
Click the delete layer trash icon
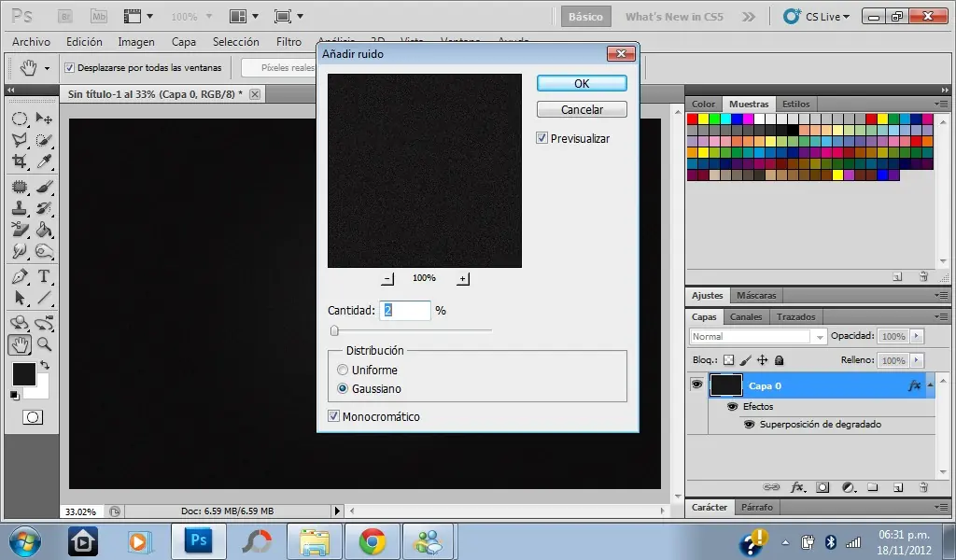[922, 487]
